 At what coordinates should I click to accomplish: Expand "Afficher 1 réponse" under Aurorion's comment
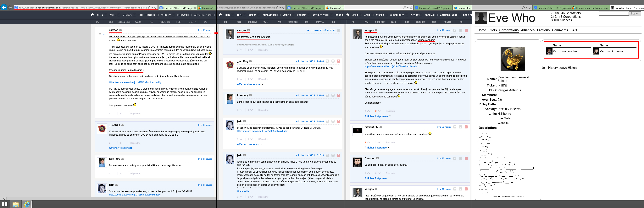375,178
